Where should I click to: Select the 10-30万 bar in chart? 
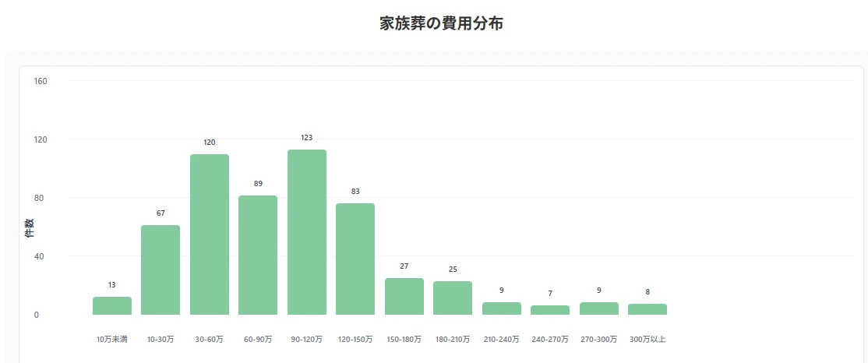pyautogui.click(x=161, y=270)
